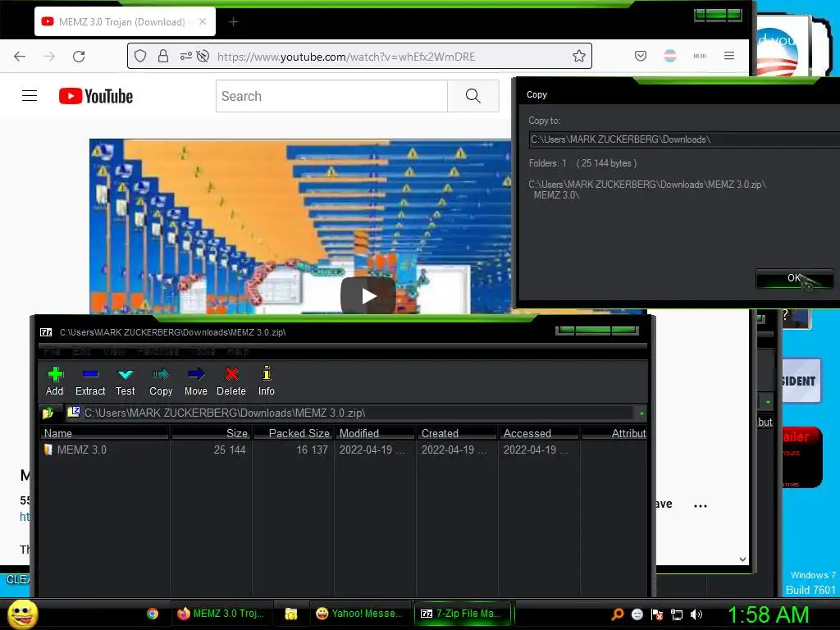Screen dimensions: 840x630
Task: Click the Action Center flag tray icon
Action: (x=657, y=614)
